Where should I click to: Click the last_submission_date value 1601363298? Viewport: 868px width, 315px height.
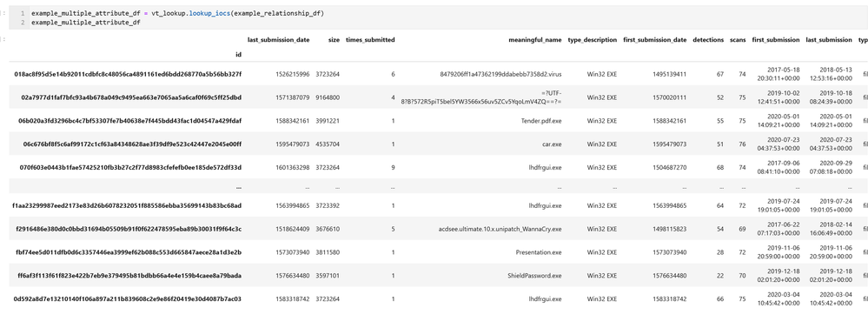[x=293, y=167]
